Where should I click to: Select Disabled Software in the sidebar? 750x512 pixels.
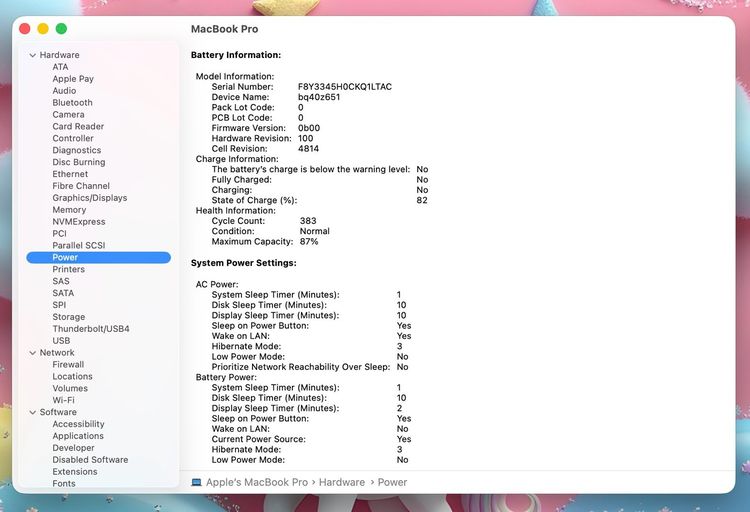90,460
